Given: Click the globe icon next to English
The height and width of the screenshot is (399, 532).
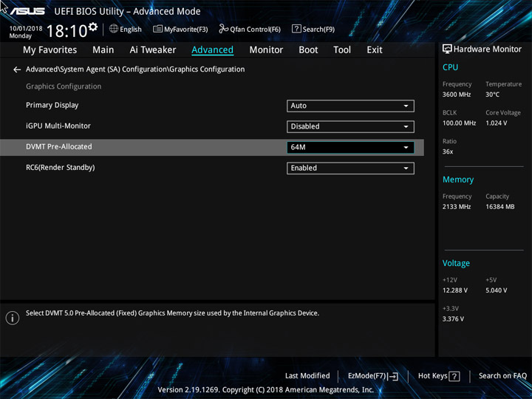Looking at the screenshot, I should tap(114, 29).
